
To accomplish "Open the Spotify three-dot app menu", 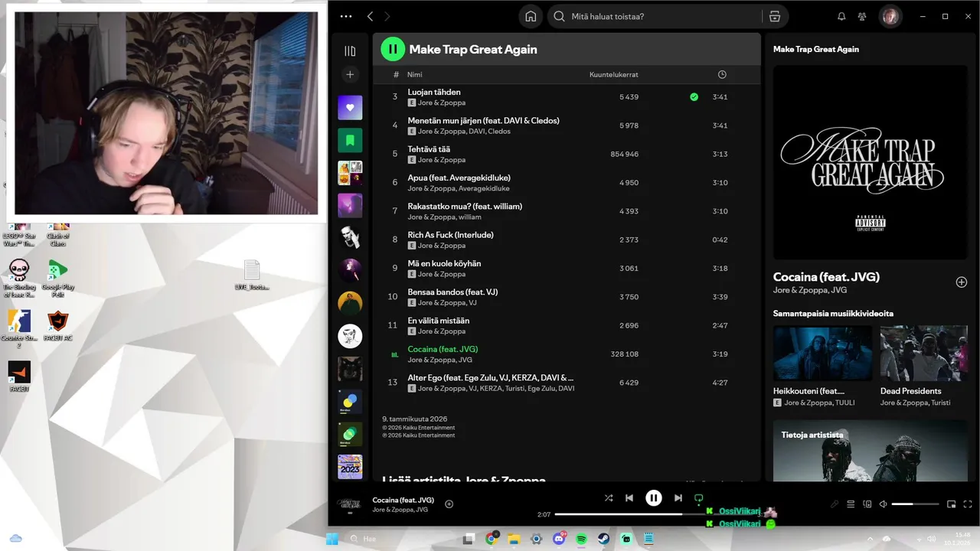I will click(x=346, y=16).
